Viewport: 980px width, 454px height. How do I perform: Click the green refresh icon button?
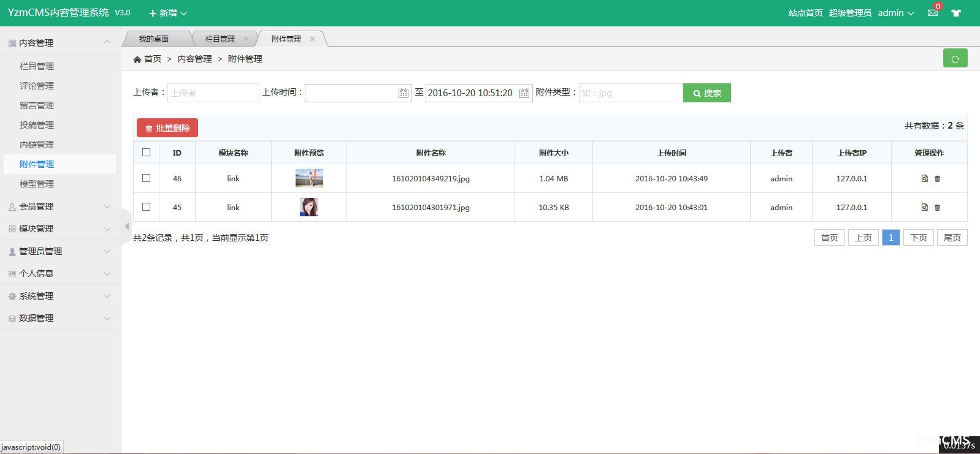click(955, 58)
